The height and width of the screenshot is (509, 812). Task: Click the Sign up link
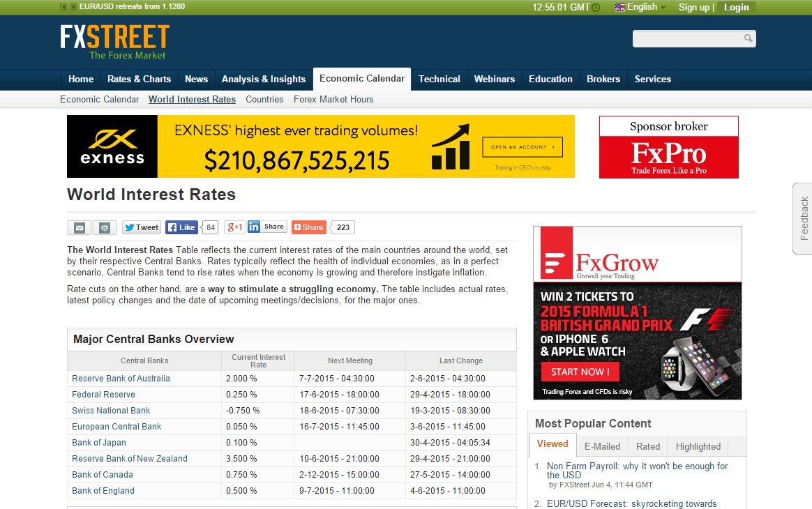[694, 7]
